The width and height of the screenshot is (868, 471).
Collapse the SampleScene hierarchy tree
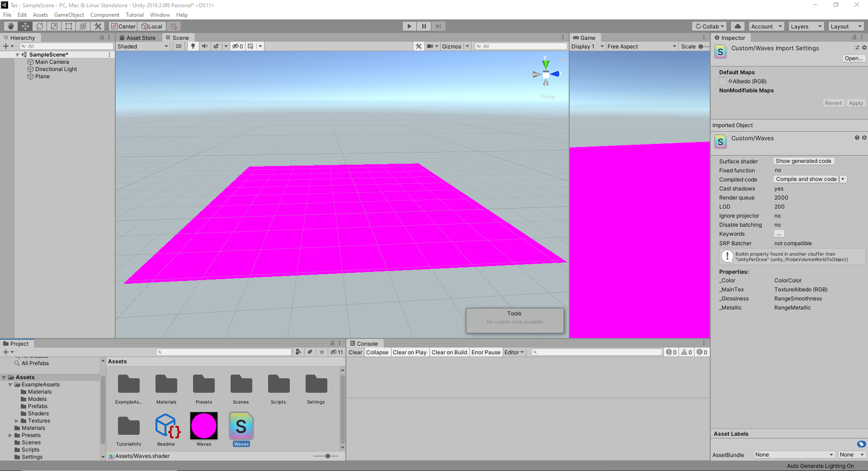click(x=17, y=55)
